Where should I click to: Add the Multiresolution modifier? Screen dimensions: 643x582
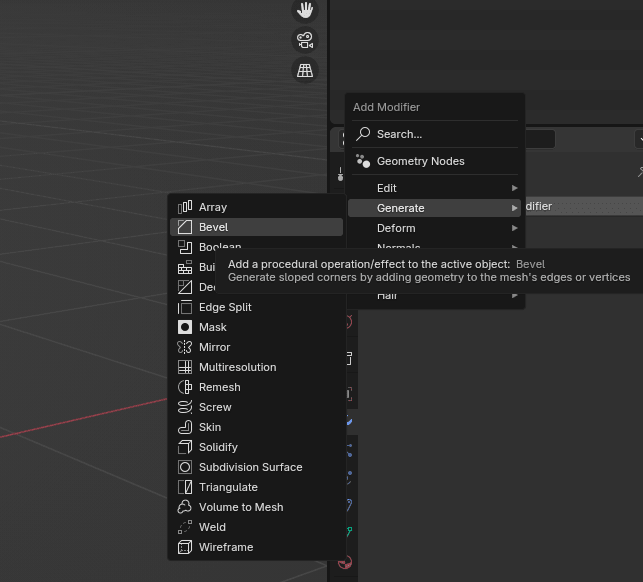pos(237,367)
